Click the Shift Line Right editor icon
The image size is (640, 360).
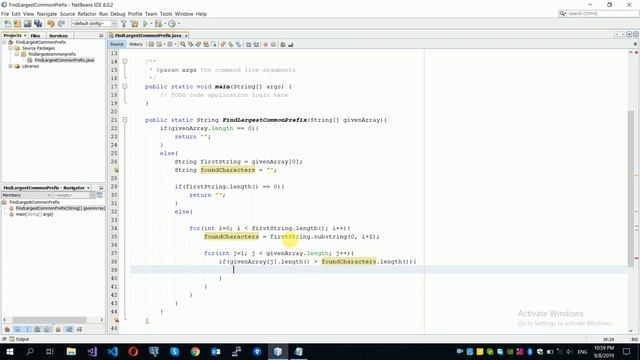(256, 44)
